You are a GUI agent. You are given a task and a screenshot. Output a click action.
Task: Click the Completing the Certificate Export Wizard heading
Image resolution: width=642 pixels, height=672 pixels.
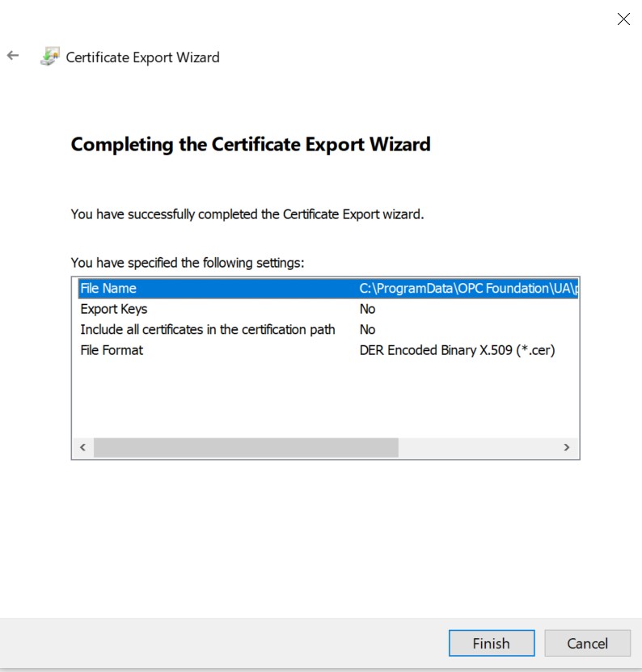251,145
